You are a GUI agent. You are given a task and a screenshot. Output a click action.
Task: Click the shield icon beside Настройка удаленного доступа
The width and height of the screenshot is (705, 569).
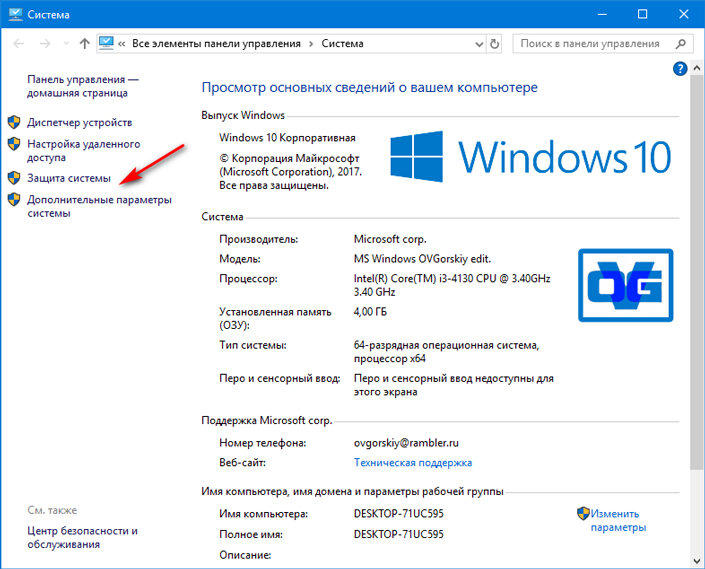point(14,144)
